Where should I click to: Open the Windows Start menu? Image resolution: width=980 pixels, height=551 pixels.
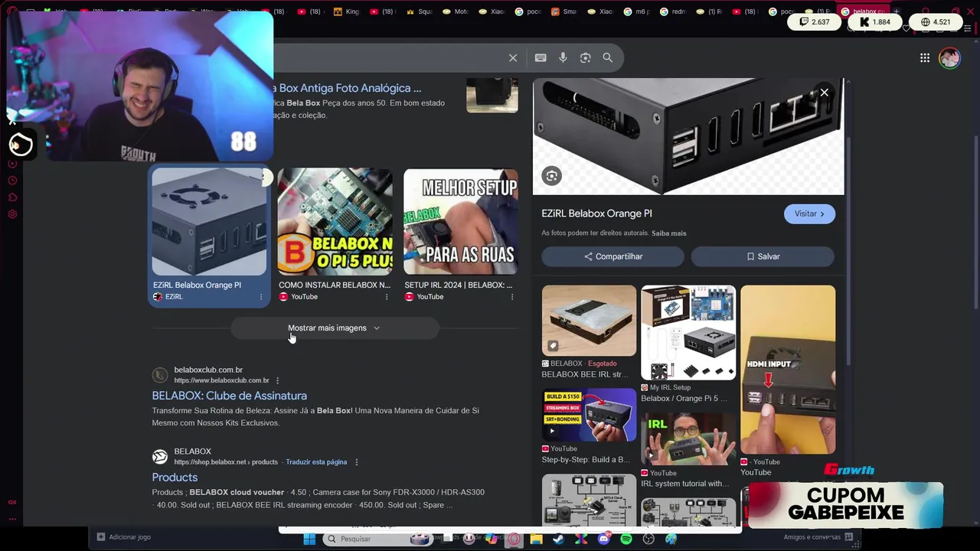pos(309,539)
